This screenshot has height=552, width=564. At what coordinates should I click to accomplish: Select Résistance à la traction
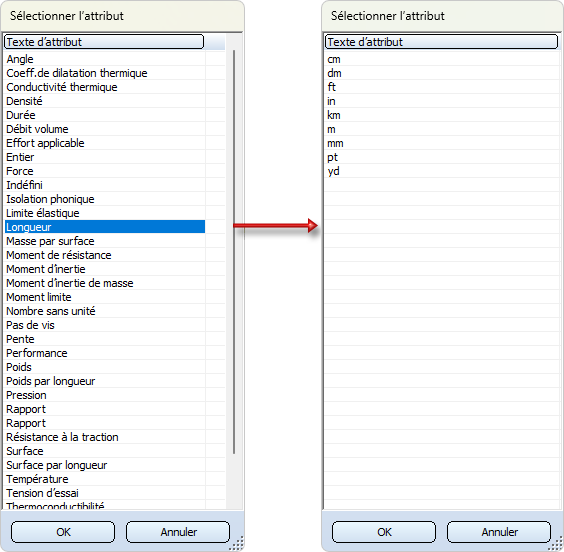(105, 437)
